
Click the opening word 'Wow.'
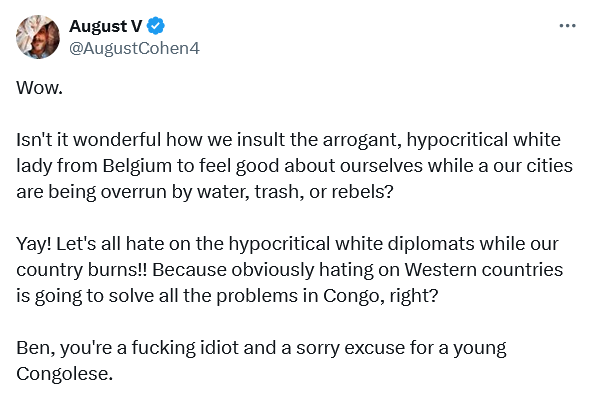tap(39, 88)
